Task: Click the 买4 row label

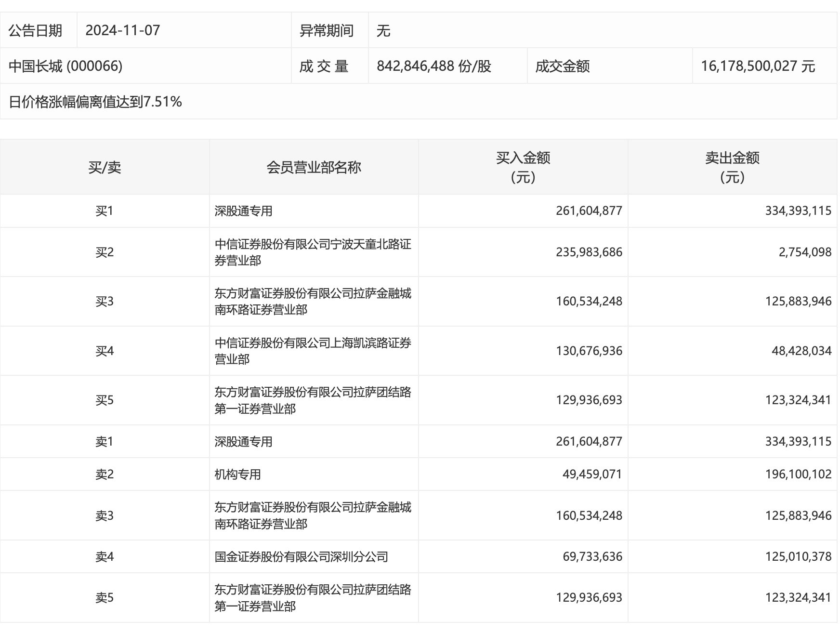Action: [x=105, y=351]
